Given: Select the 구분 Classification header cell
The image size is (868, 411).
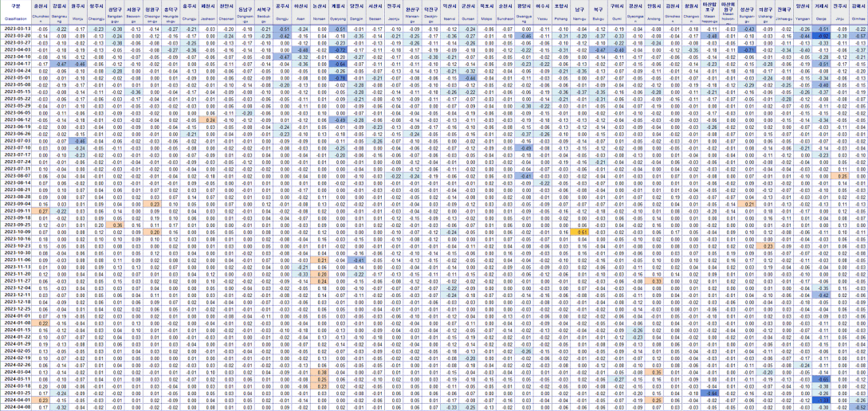Looking at the screenshot, I should point(16,13).
